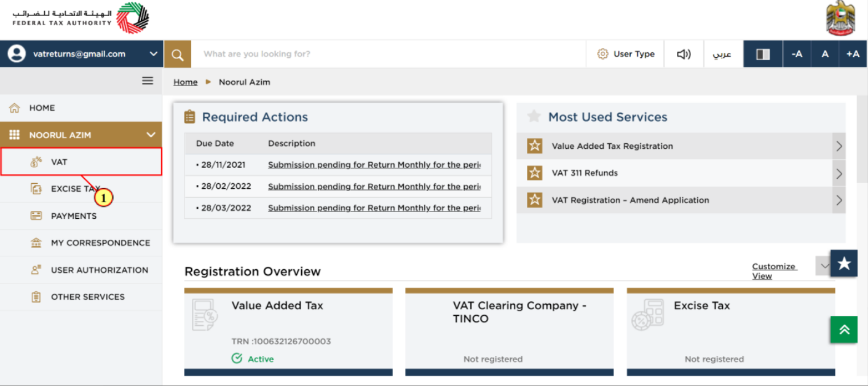This screenshot has height=386, width=868.
Task: Click star icon next to Value Added Tax Registration
Action: [535, 146]
